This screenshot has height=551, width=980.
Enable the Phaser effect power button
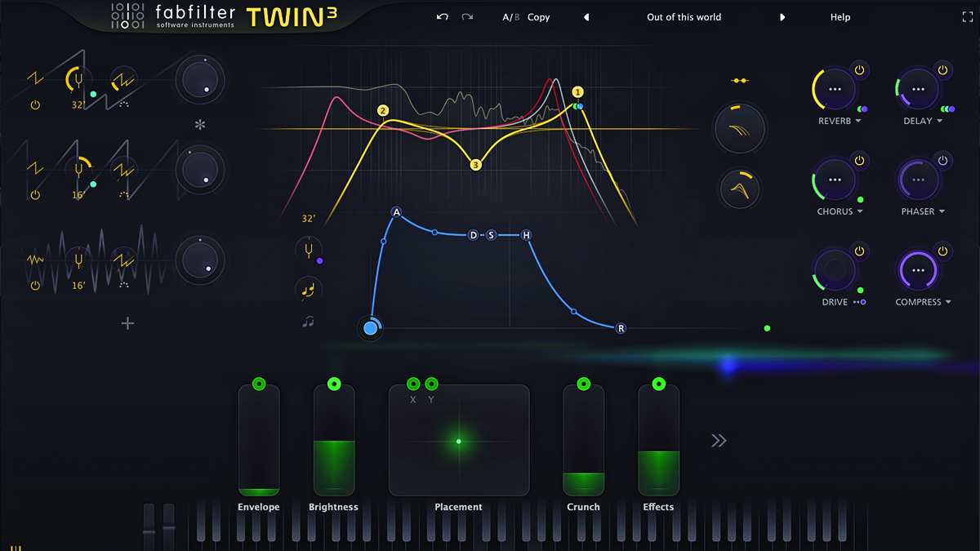942,161
